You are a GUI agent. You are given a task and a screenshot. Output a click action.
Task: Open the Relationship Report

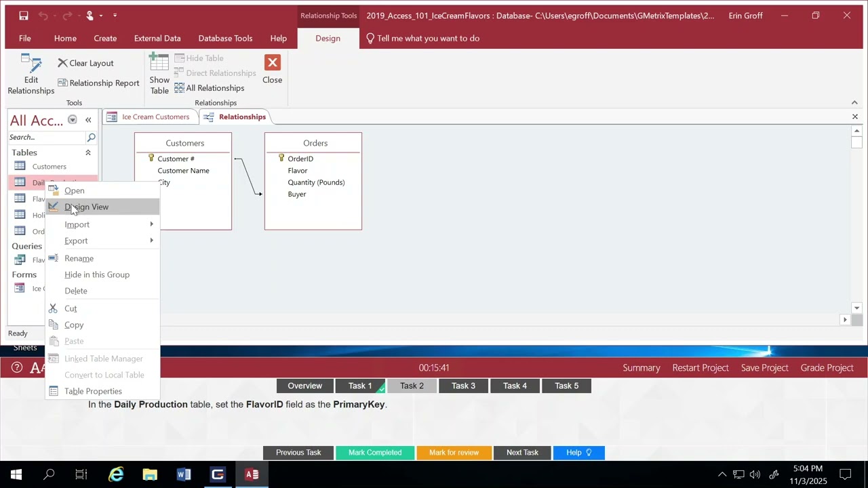[x=98, y=83]
